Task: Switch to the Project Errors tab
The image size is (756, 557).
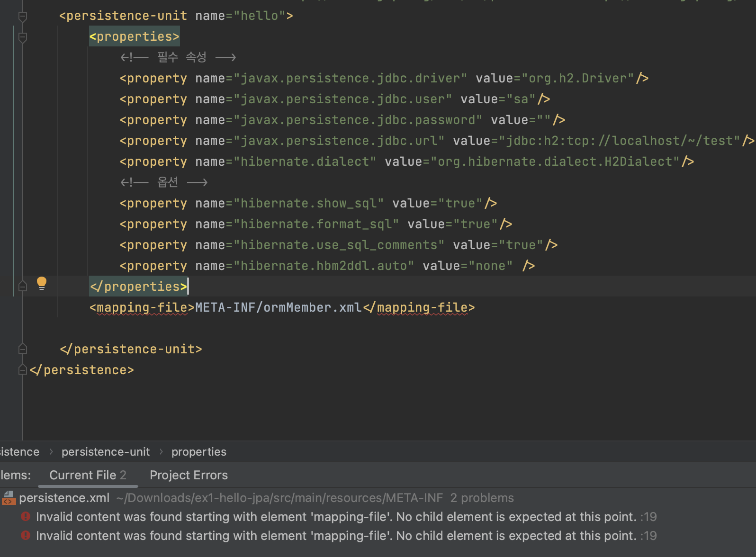Action: pos(189,475)
